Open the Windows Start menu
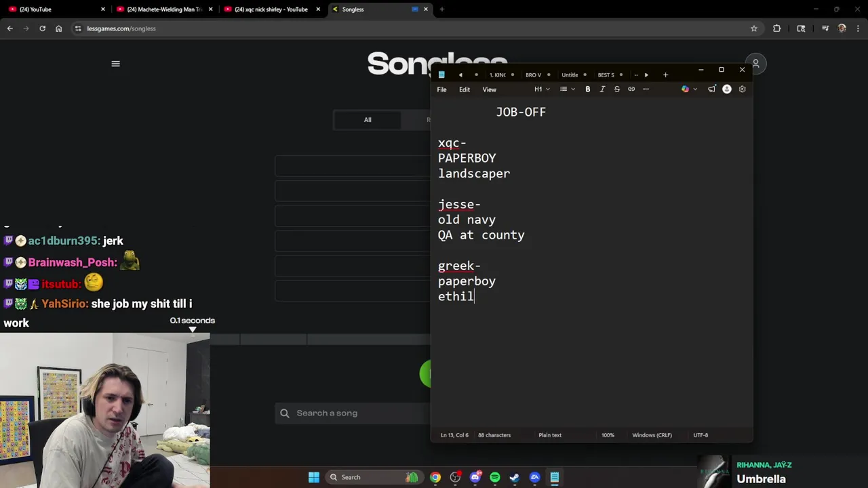The width and height of the screenshot is (868, 488). [314, 477]
